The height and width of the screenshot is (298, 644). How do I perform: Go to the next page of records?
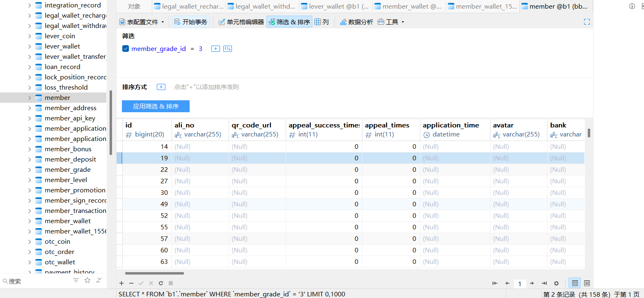pyautogui.click(x=532, y=283)
